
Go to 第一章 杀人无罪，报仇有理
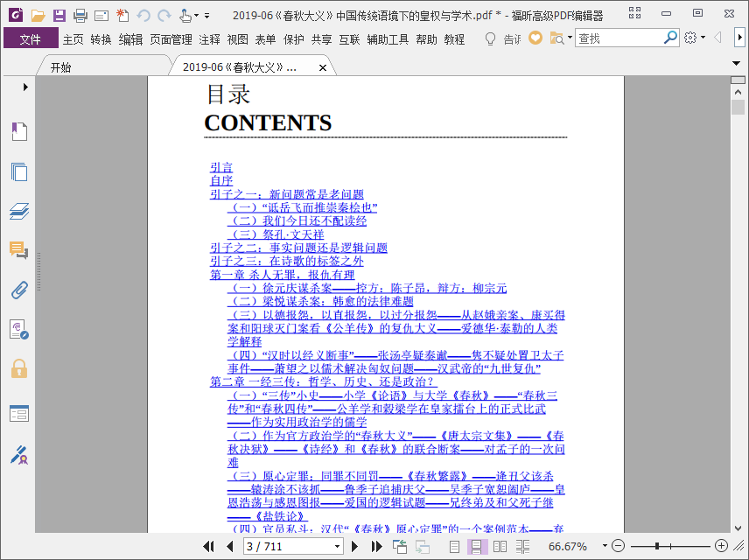click(x=283, y=275)
